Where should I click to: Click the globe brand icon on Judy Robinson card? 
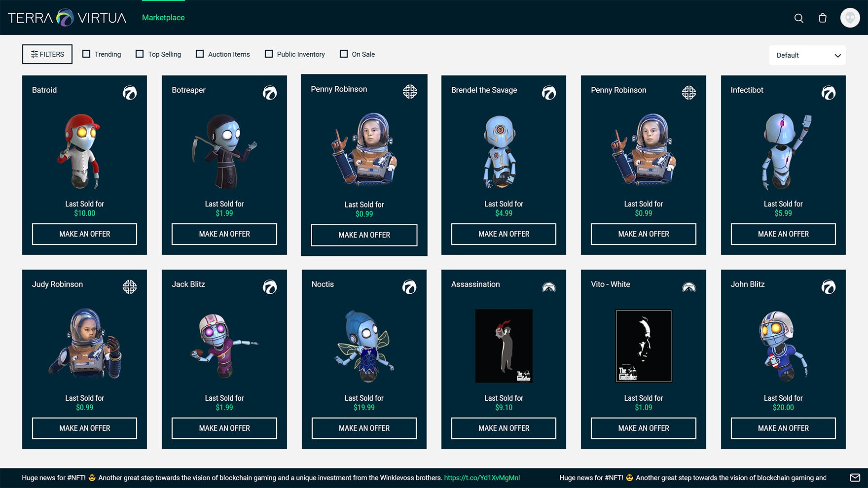coord(130,287)
